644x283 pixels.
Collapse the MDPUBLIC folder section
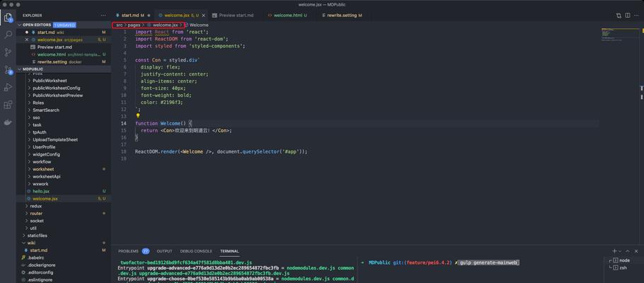(x=19, y=69)
